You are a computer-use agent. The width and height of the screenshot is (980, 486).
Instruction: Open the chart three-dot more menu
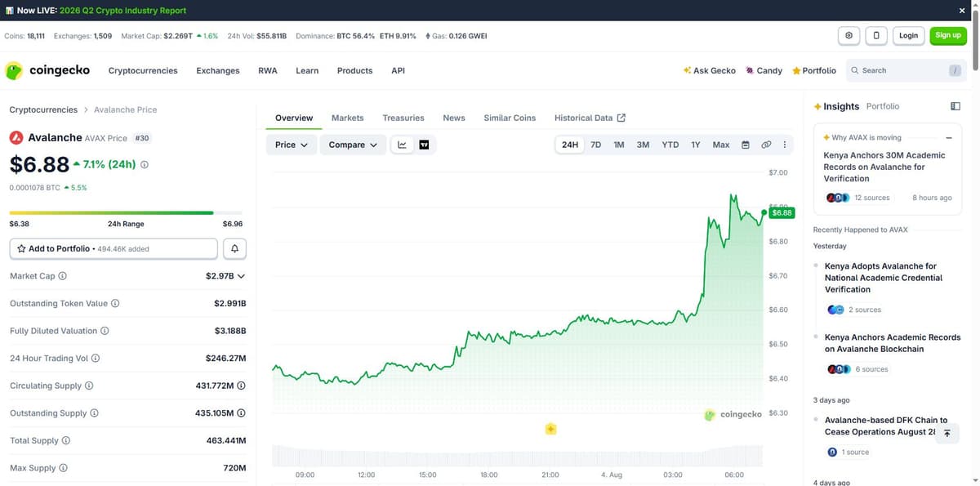click(785, 145)
